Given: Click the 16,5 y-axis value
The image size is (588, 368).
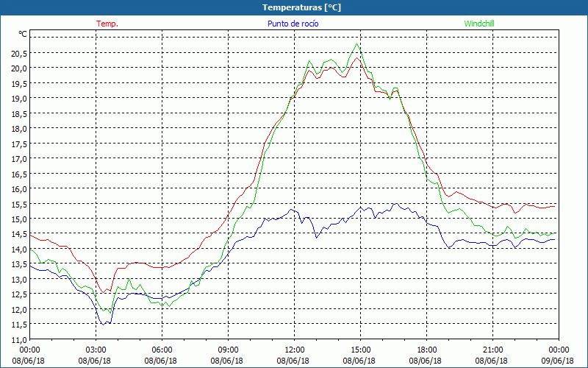Looking at the screenshot, I should coord(19,174).
